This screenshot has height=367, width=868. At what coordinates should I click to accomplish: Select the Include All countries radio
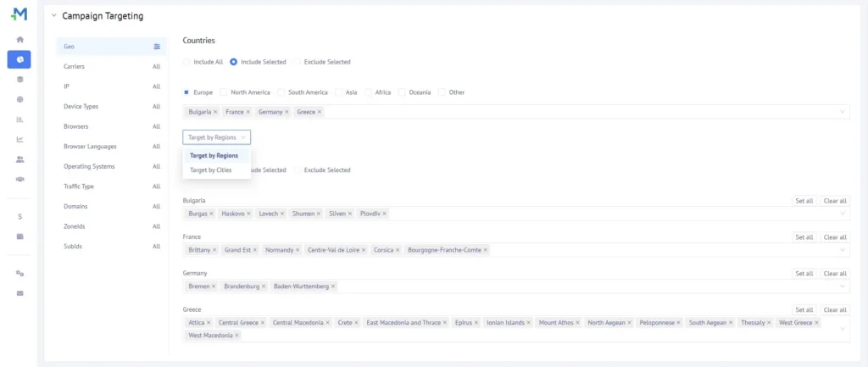tap(186, 62)
